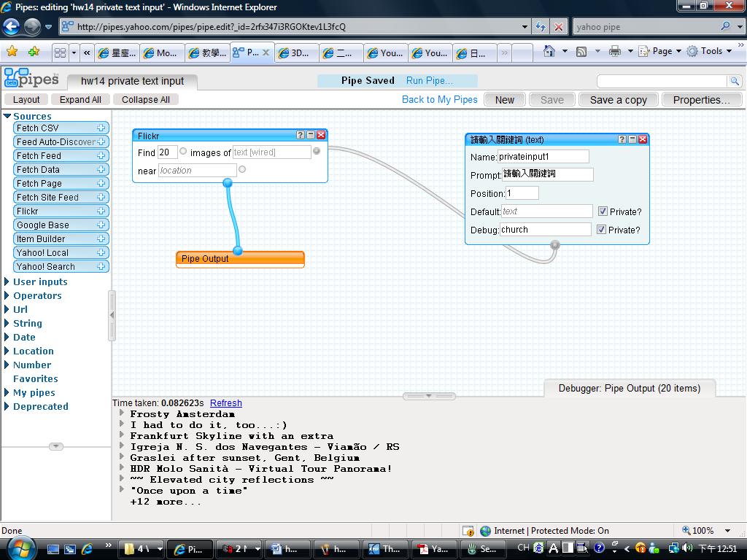Image resolution: width=747 pixels, height=560 pixels.
Task: Add the Google Base module
Action: point(101,225)
